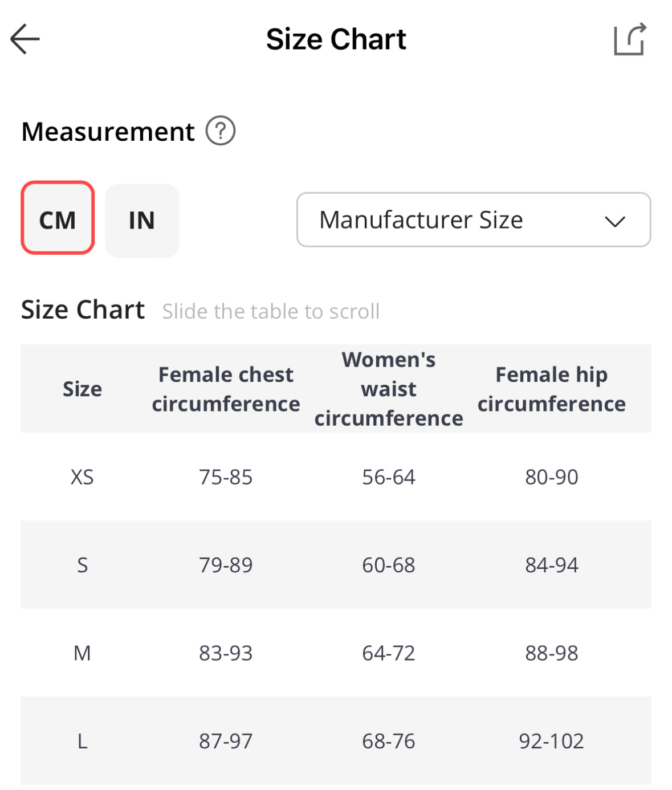Screen dimensions: 672x790
Task: Tap the share icon
Action: 630,39
